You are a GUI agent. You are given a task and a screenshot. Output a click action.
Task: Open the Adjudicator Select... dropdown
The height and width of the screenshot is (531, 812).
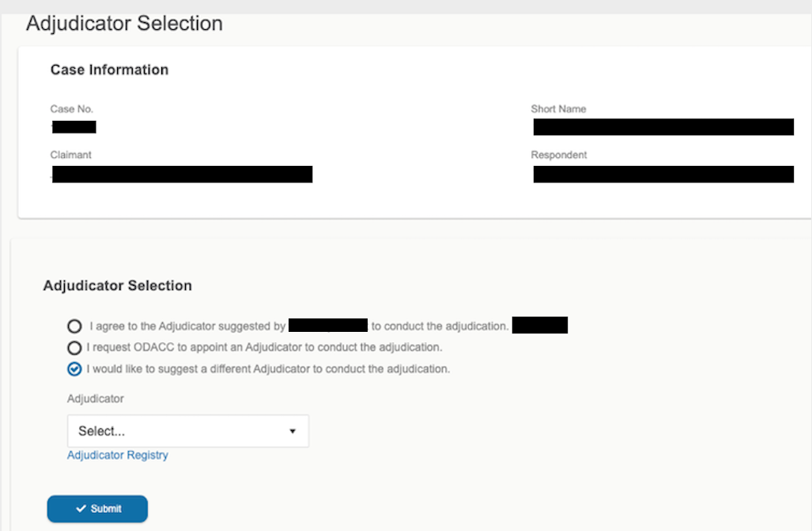187,431
